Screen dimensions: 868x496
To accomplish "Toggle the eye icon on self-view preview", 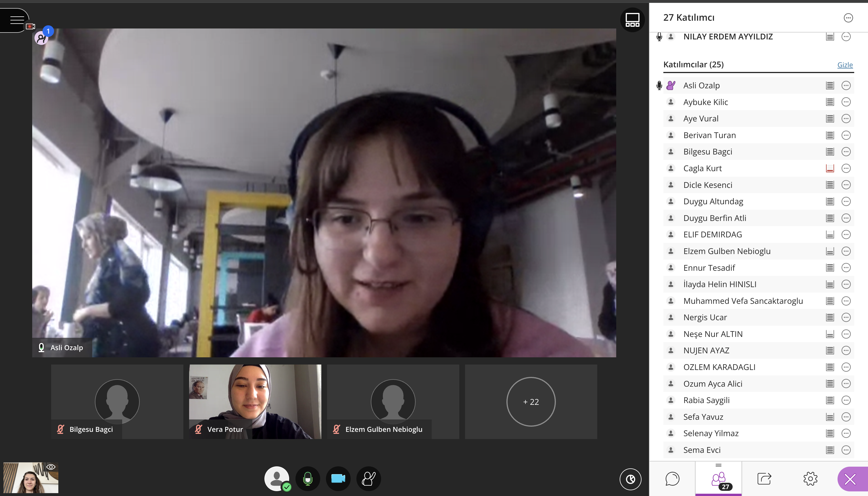I will tap(51, 467).
